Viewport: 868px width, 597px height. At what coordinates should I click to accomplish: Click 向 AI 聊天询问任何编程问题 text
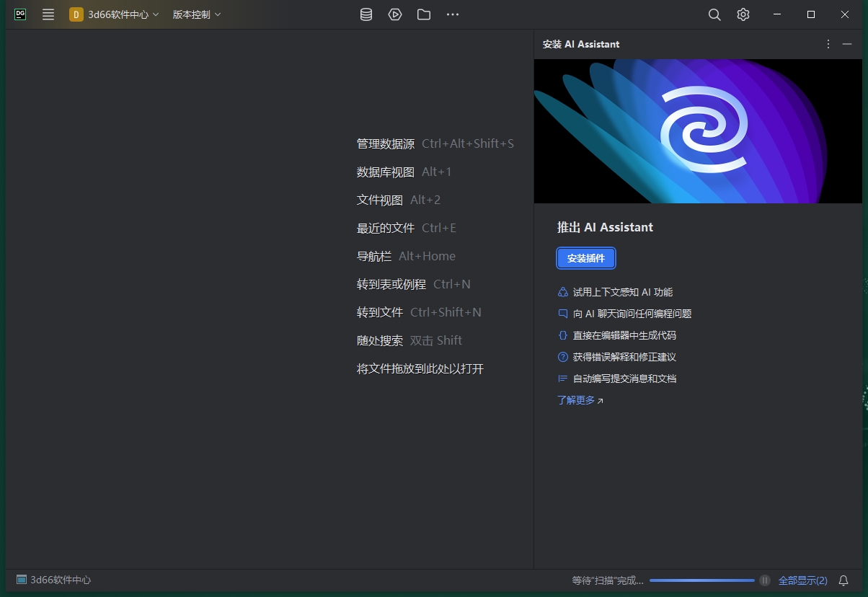632,314
